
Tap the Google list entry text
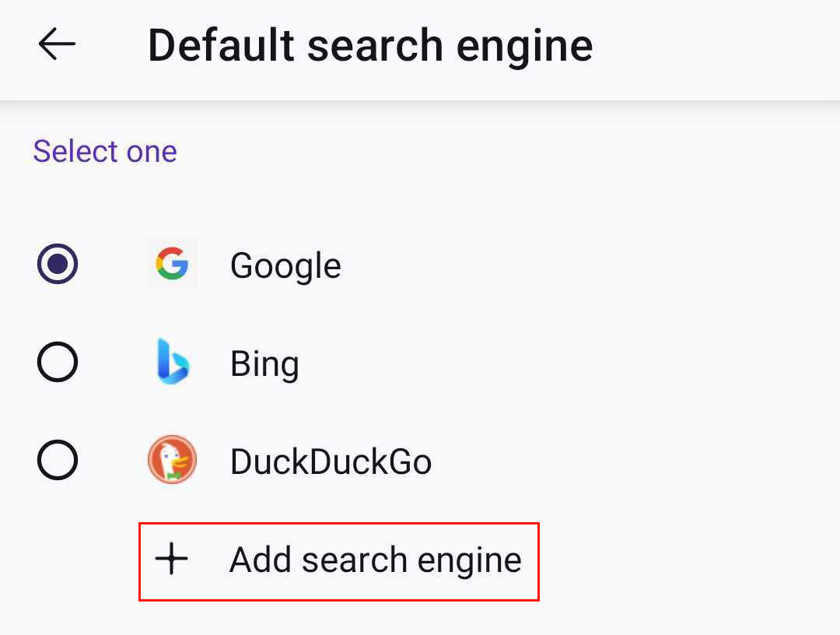click(x=285, y=265)
